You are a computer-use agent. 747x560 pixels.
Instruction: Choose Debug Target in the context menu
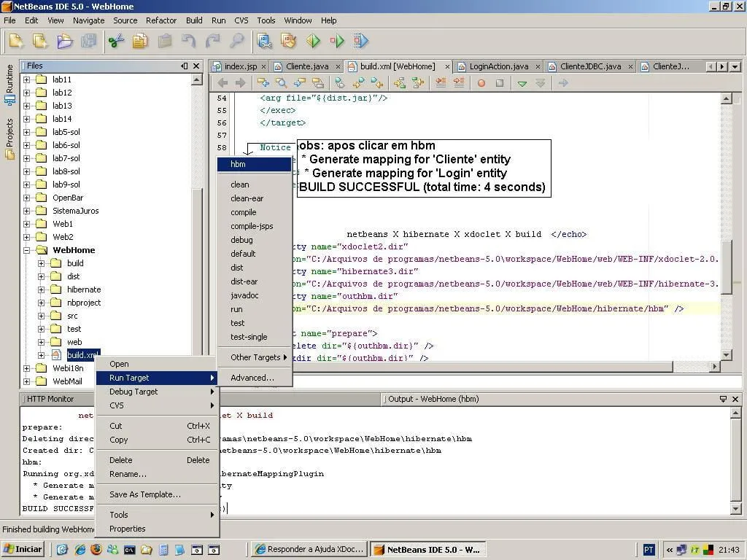coord(133,392)
